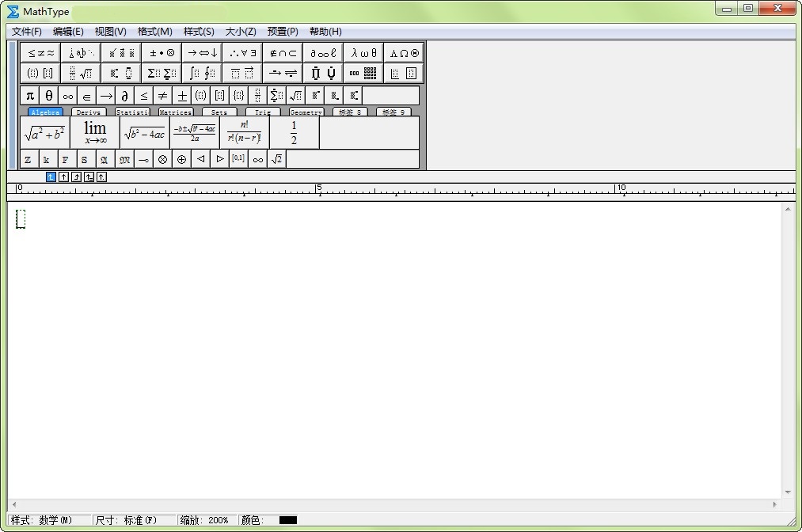
Task: Open the 样式(S) menu
Action: (x=199, y=32)
